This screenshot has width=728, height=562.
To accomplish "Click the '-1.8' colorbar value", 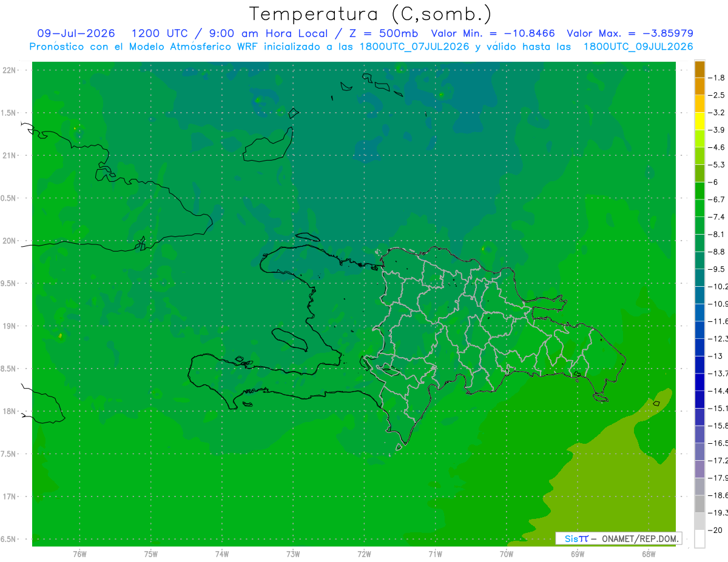I will pyautogui.click(x=716, y=78).
